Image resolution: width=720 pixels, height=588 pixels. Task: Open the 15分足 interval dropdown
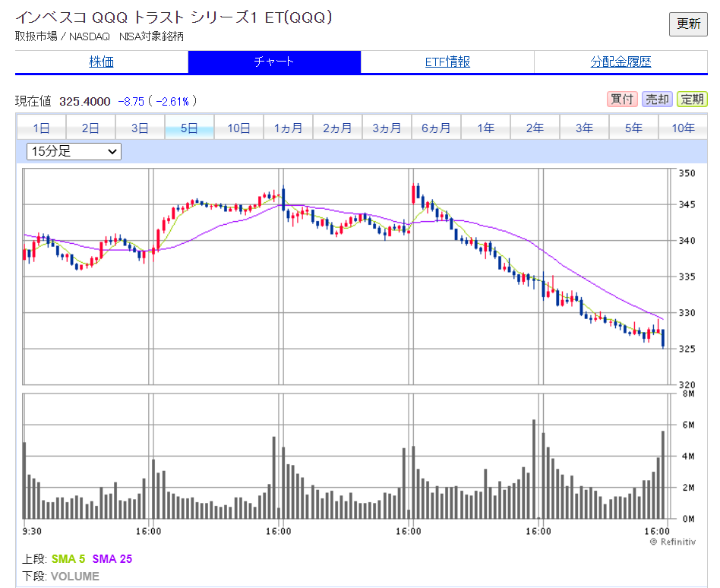[74, 152]
